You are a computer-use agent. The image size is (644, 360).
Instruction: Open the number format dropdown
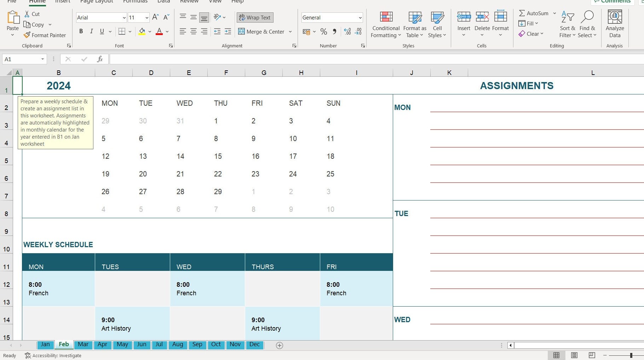(360, 17)
